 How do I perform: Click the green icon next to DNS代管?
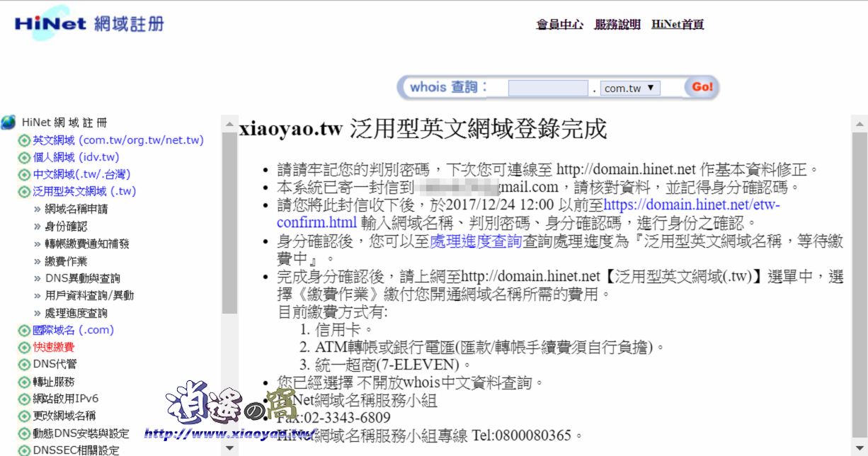point(24,364)
